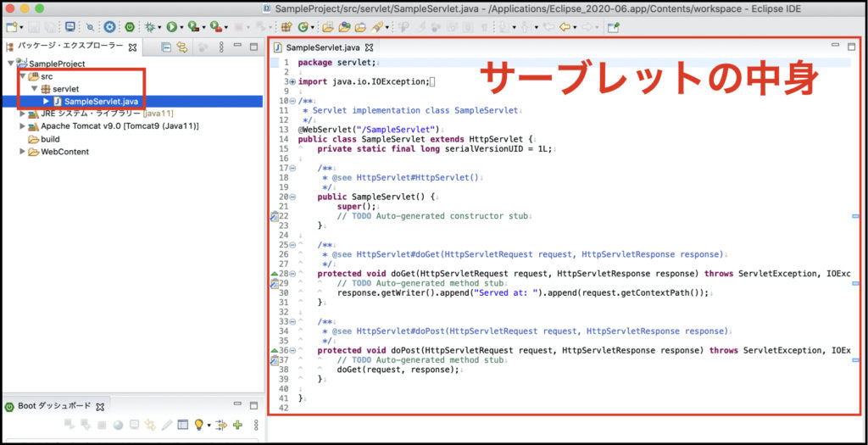Click the green Run toolbar button
Viewport: 868px width, 445px height.
171,26
